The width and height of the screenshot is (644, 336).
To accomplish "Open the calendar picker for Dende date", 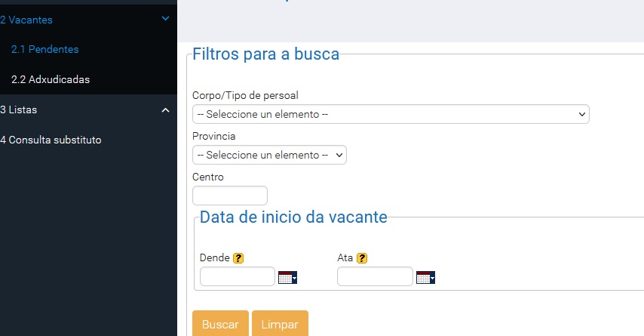I will (287, 278).
